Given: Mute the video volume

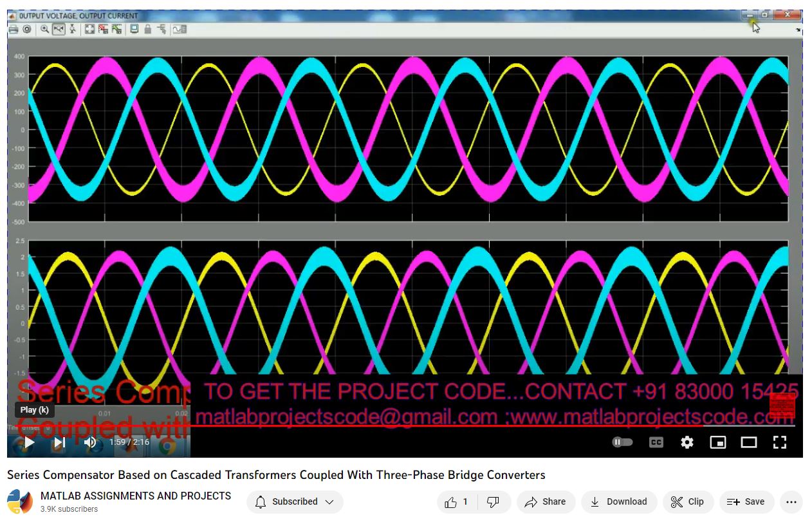Looking at the screenshot, I should click(90, 442).
